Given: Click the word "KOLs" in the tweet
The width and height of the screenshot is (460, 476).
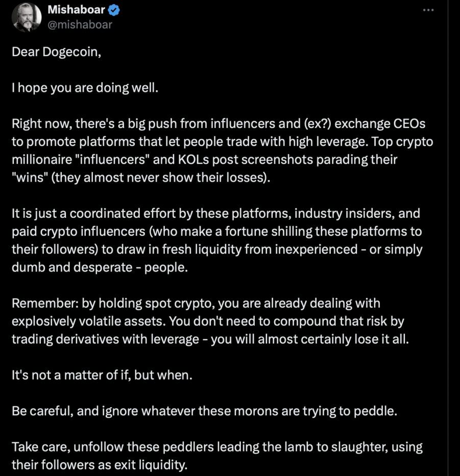Looking at the screenshot, I should click(x=201, y=159).
